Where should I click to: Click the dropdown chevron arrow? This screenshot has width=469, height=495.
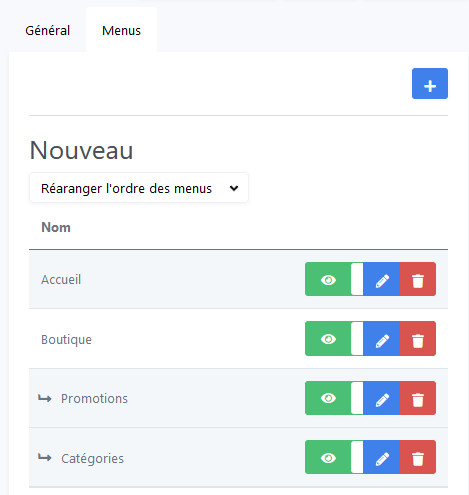point(234,188)
